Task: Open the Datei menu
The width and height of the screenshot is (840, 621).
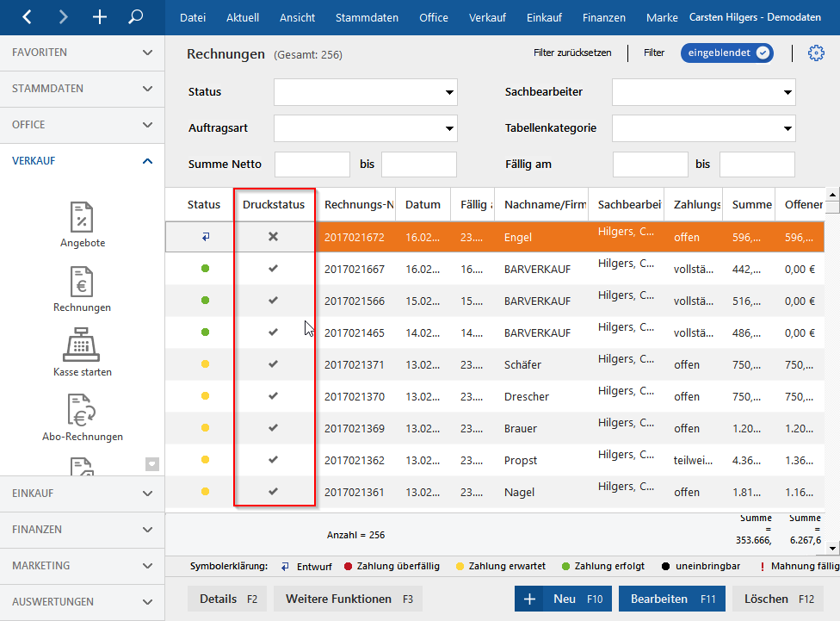Action: point(193,18)
